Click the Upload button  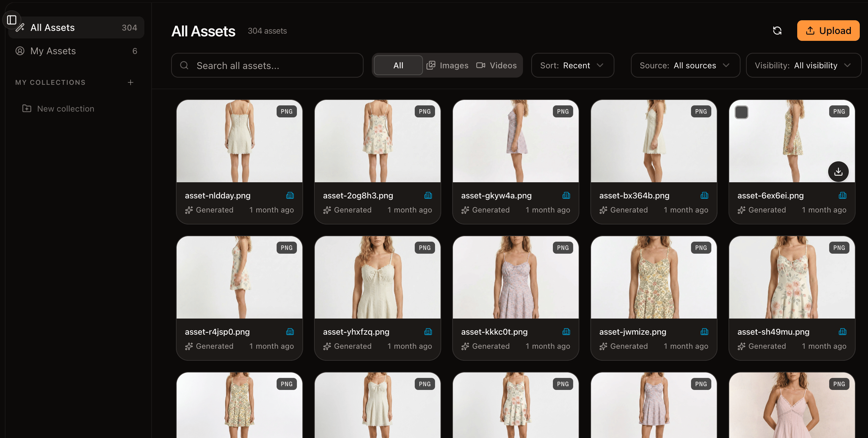[828, 31]
